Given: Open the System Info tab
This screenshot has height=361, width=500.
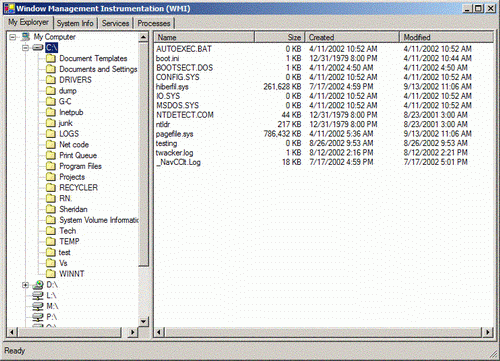Looking at the screenshot, I should click(x=75, y=23).
